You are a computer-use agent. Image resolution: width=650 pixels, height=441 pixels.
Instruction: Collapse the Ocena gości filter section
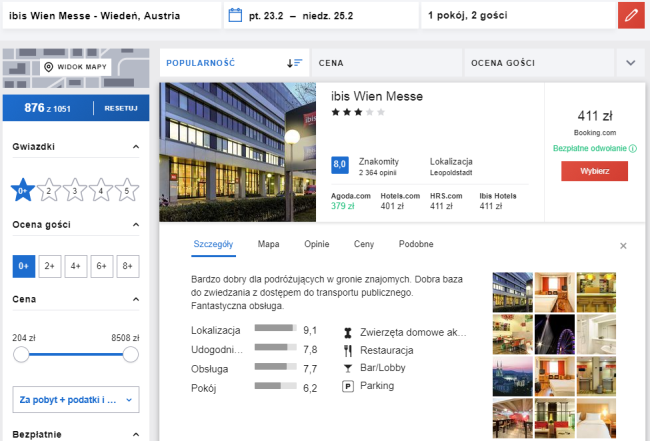click(x=136, y=225)
